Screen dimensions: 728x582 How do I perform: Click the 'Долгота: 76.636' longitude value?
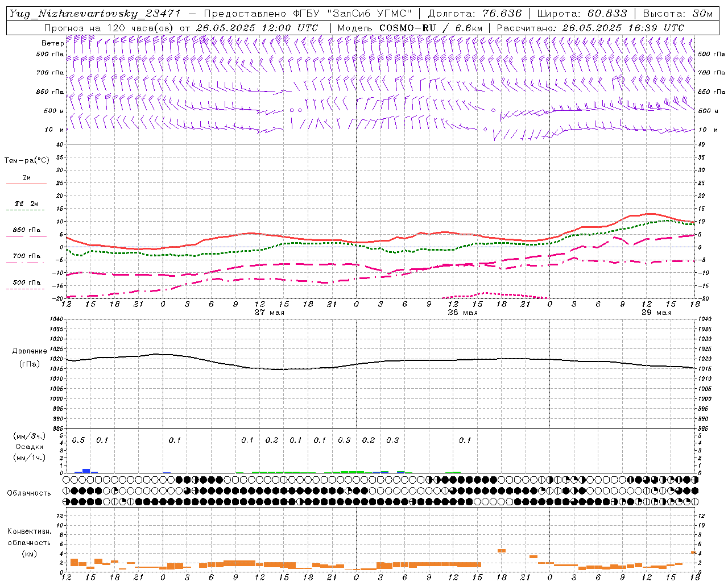474,14
